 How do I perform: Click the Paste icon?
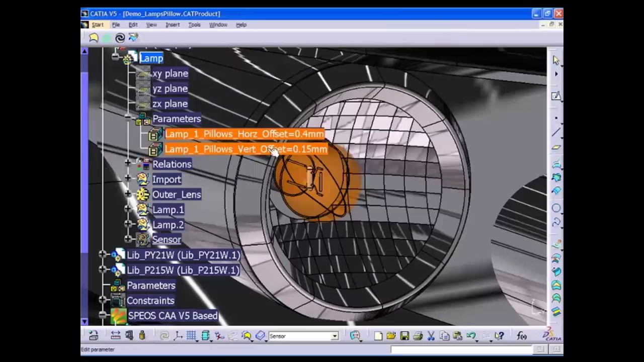click(457, 336)
